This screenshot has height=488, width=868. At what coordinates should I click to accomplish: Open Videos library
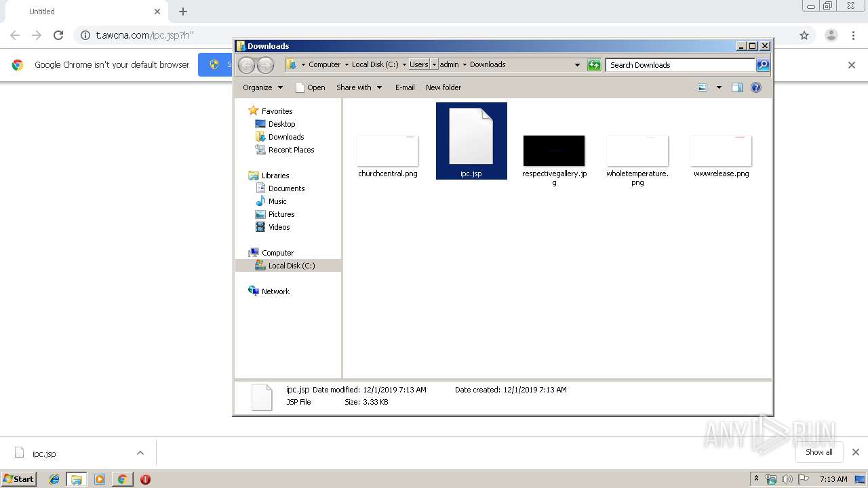coord(279,227)
